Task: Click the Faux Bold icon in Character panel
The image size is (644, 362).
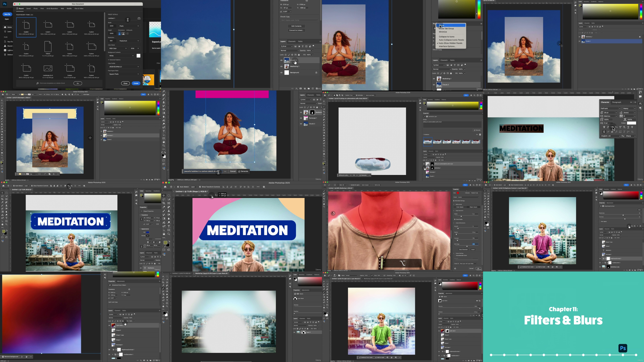Action: (604, 127)
